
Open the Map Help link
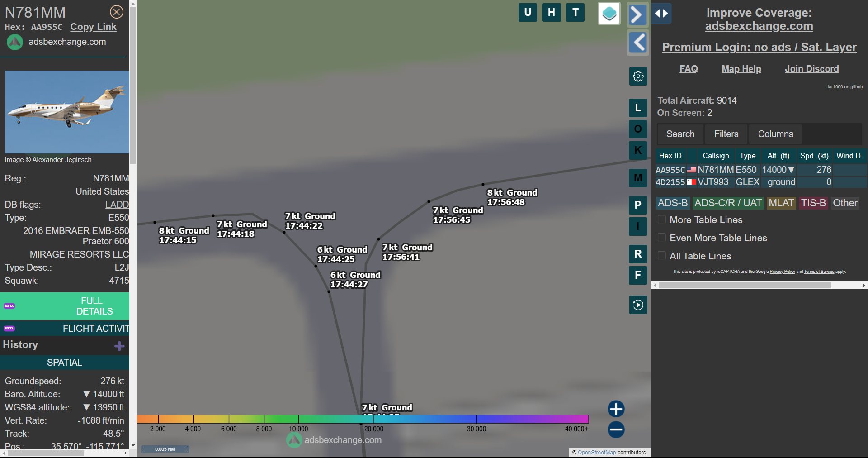741,69
